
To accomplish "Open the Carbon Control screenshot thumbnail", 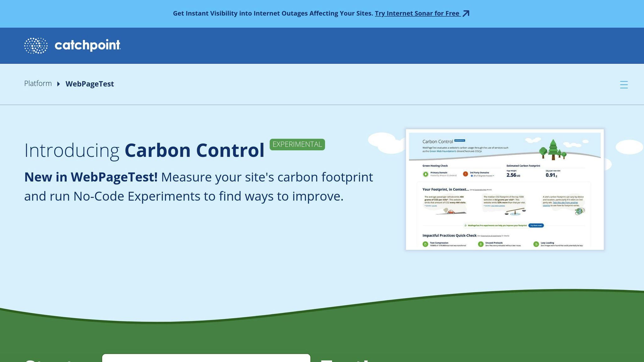I will 505,189.
